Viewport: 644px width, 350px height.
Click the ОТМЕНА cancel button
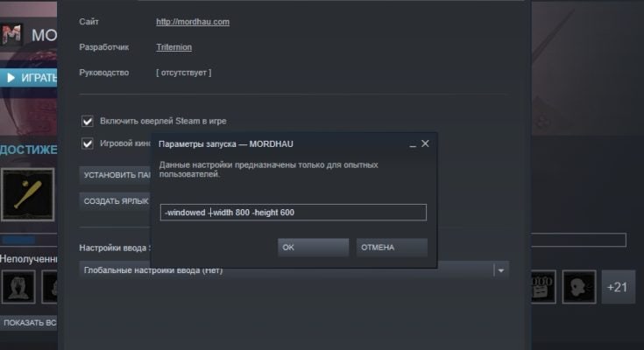pos(392,248)
